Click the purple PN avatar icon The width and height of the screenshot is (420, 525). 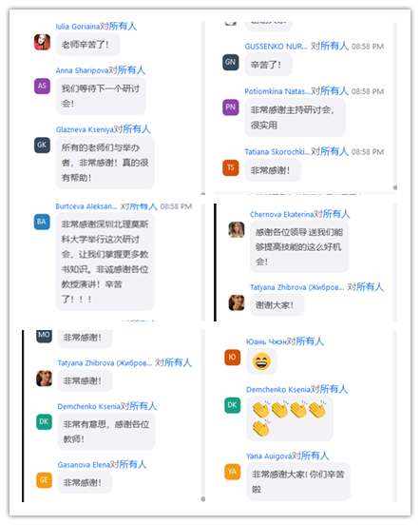pos(231,107)
